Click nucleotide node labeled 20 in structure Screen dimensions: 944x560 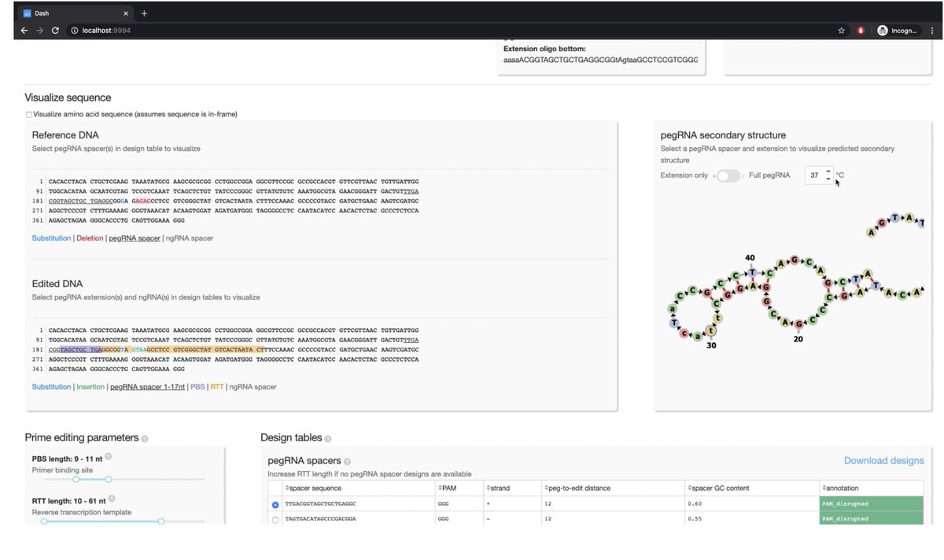tap(798, 323)
